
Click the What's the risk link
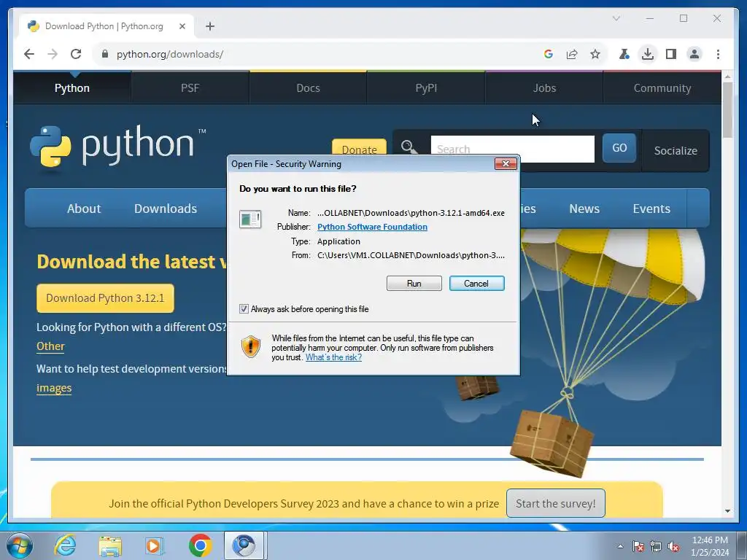tap(333, 357)
